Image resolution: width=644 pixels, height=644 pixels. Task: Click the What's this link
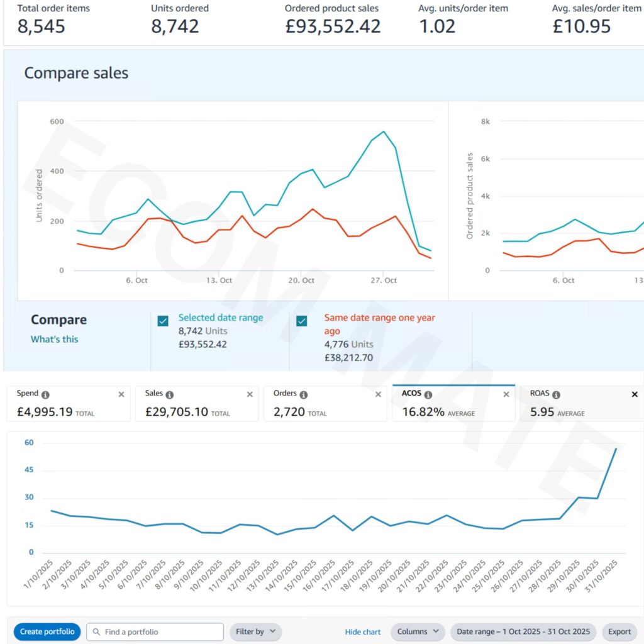pyautogui.click(x=55, y=340)
